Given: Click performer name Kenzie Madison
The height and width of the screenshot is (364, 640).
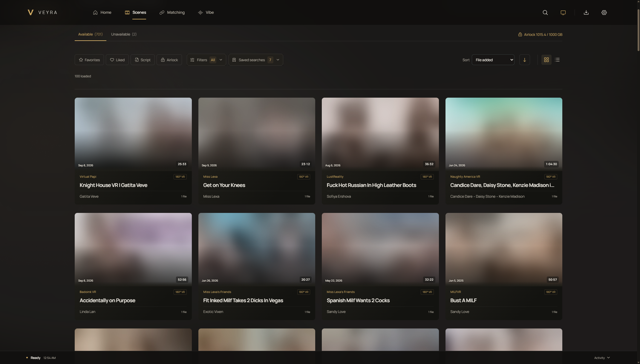Looking at the screenshot, I should 512,196.
